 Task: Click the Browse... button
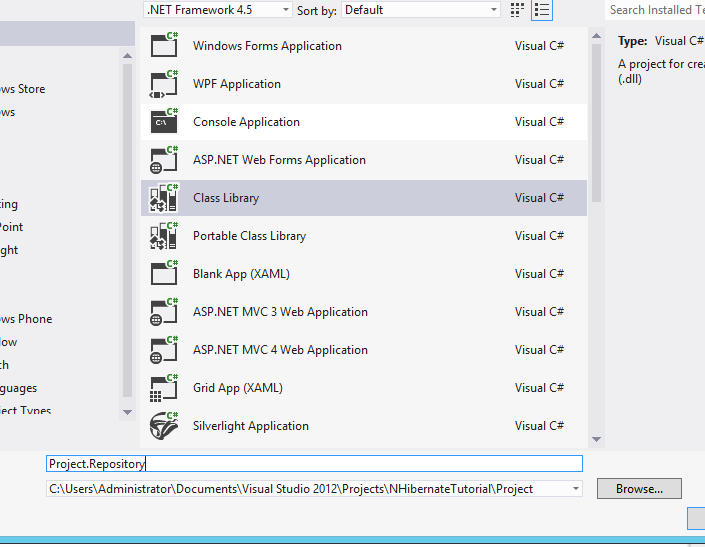tap(639, 489)
